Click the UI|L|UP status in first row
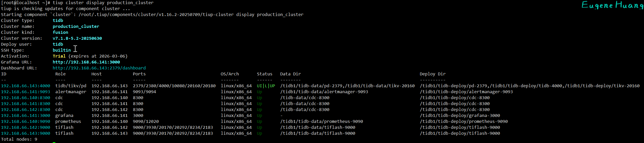Viewport: 644px width, 143px height. (x=266, y=86)
